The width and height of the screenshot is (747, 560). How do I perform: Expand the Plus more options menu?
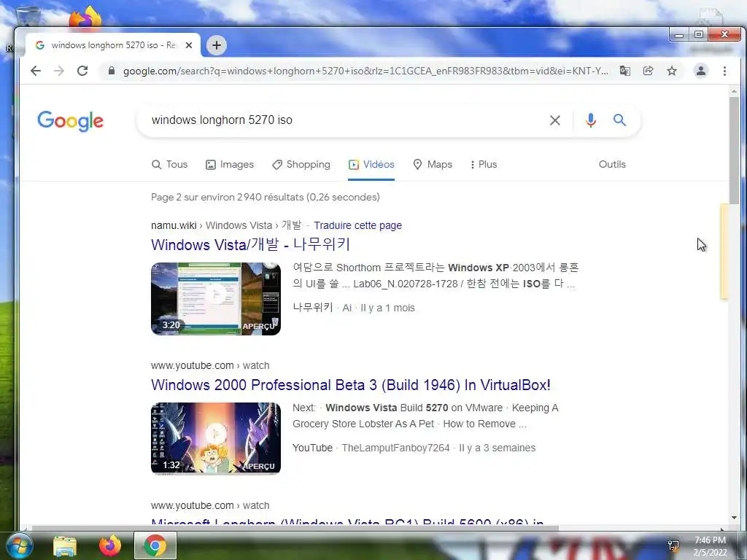(x=484, y=164)
